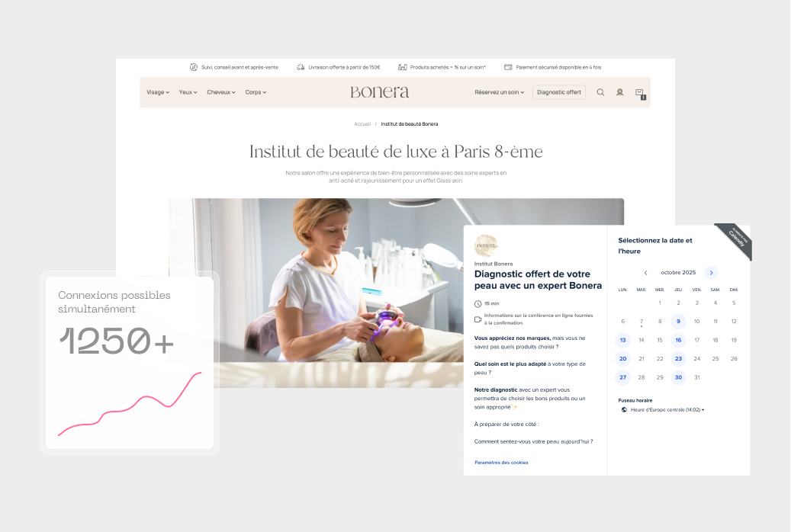The width and height of the screenshot is (791, 532).
Task: Advance to next month in calendar
Action: pos(711,273)
